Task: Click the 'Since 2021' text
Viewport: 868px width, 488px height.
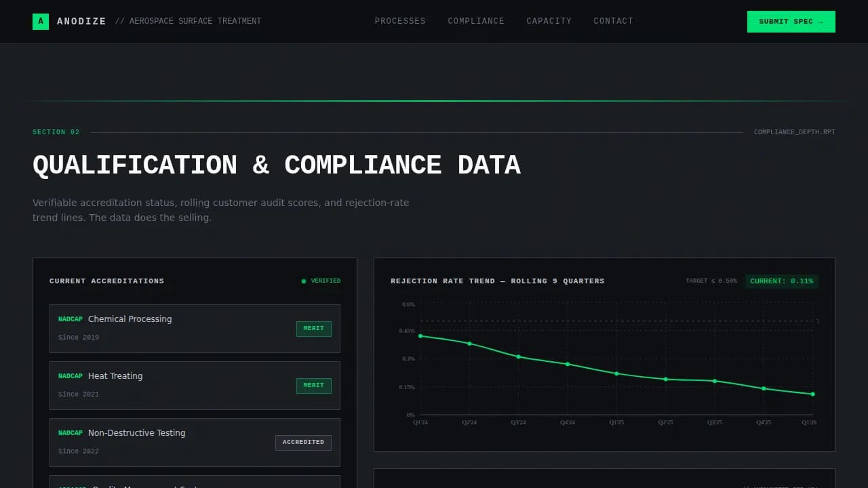Action: [x=79, y=394]
